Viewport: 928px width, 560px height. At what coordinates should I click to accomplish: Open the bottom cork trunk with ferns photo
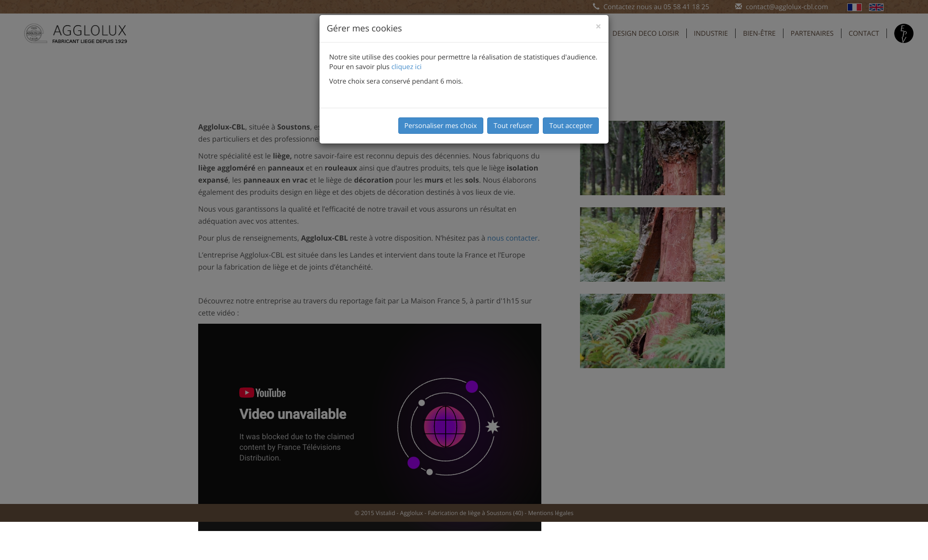click(652, 331)
